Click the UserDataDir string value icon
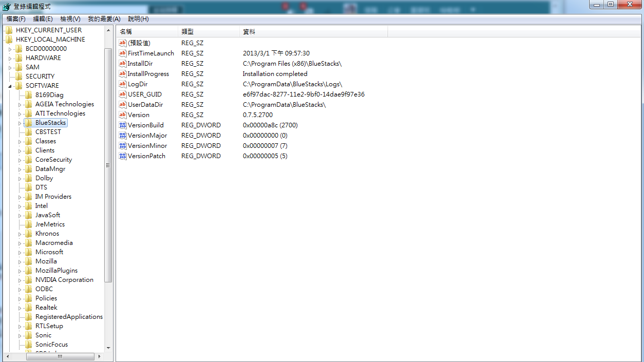 (x=123, y=105)
